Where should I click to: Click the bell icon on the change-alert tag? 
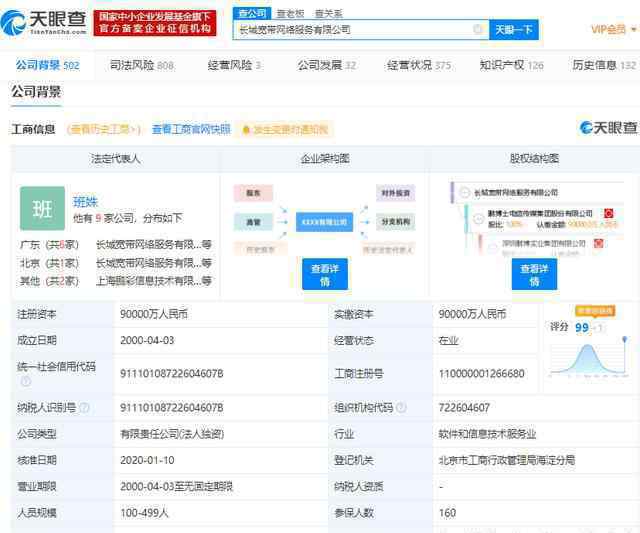(x=246, y=130)
